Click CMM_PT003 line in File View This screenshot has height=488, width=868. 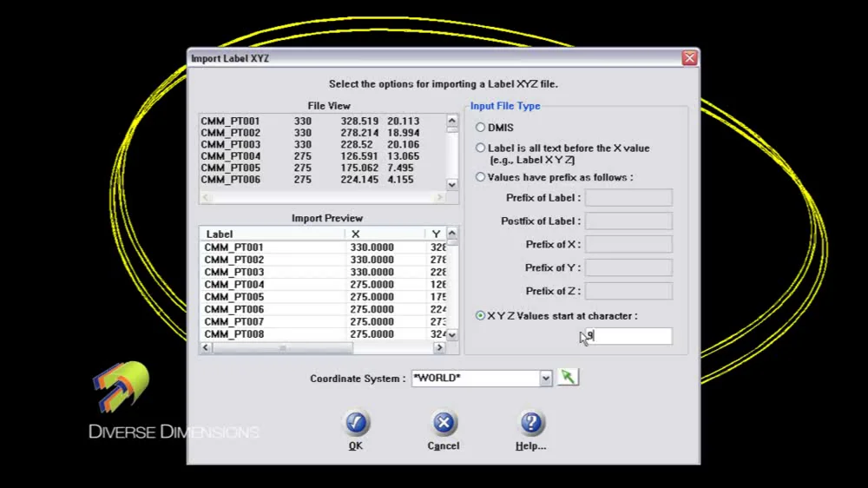[x=310, y=144]
